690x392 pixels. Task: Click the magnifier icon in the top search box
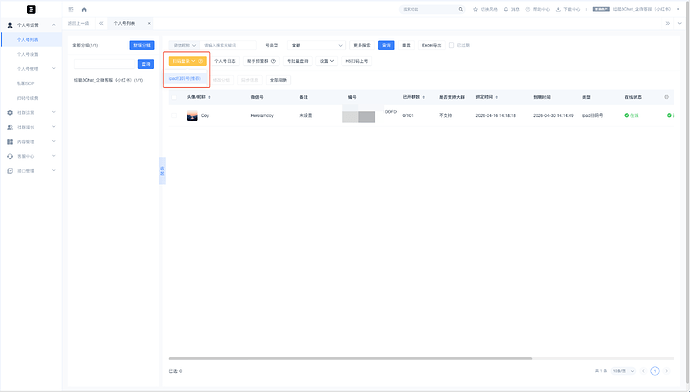tap(461, 9)
